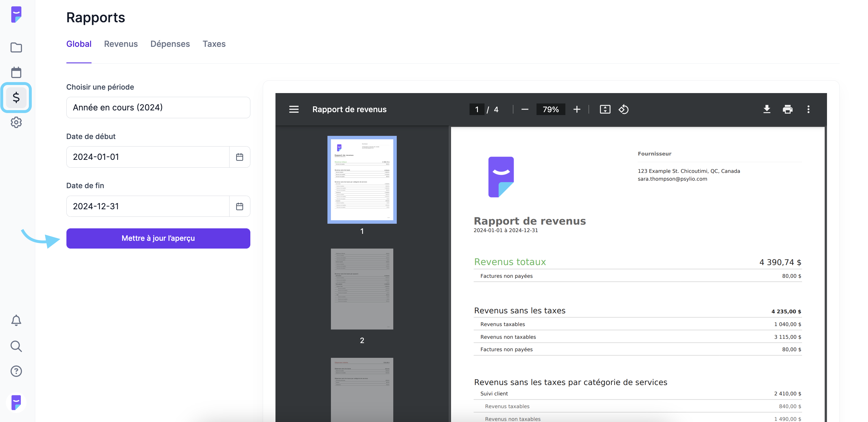Click the Date de début input field
This screenshot has width=868, height=422.
coord(148,157)
